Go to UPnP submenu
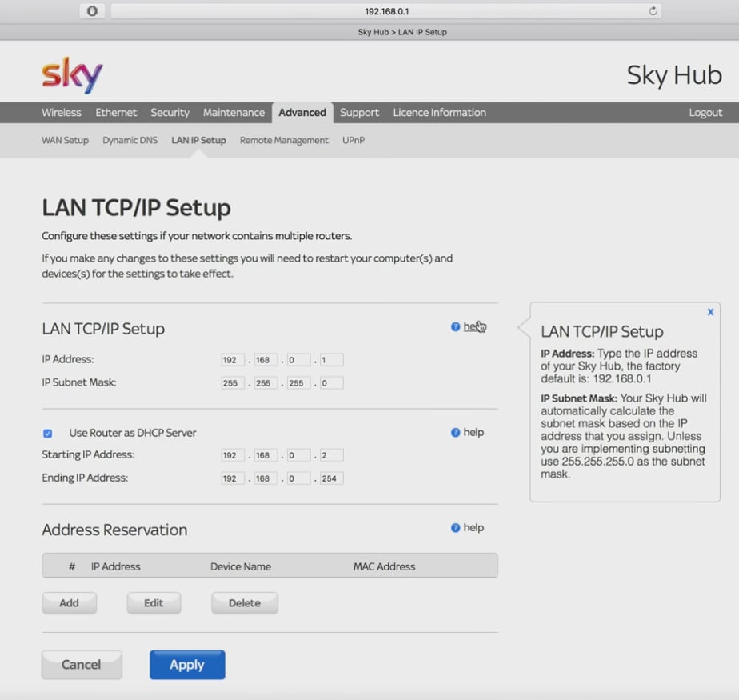 click(354, 141)
